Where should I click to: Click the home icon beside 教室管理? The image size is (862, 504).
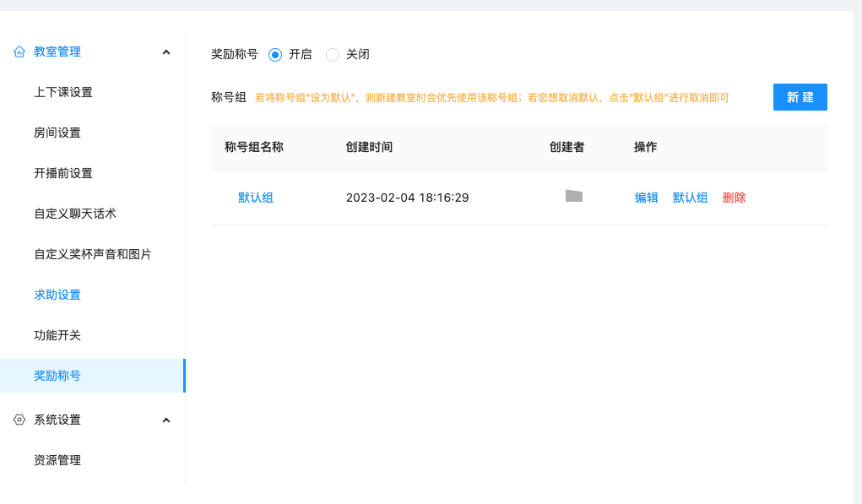point(19,51)
